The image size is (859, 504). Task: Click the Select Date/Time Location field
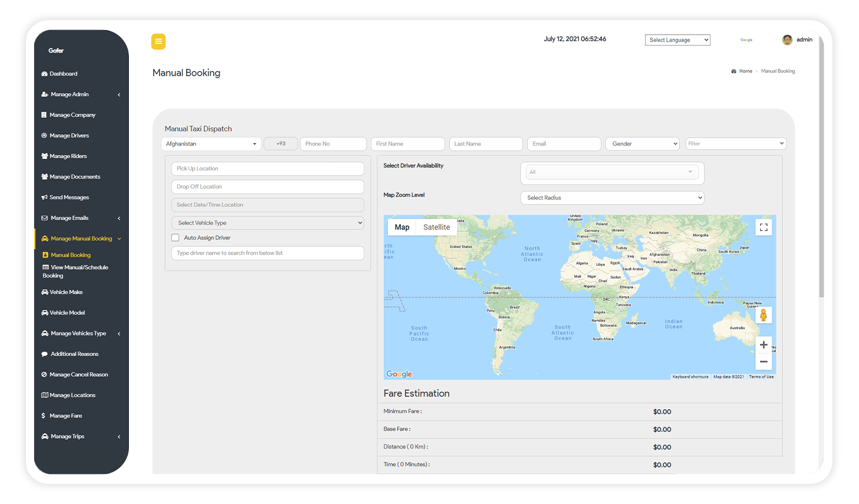click(x=268, y=205)
